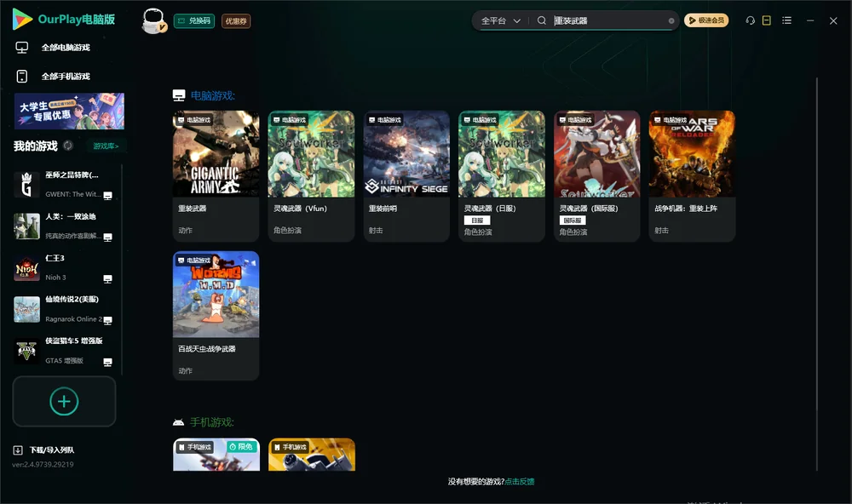
Task: Open the mobile game card with the 限免 badge
Action: coord(216,455)
